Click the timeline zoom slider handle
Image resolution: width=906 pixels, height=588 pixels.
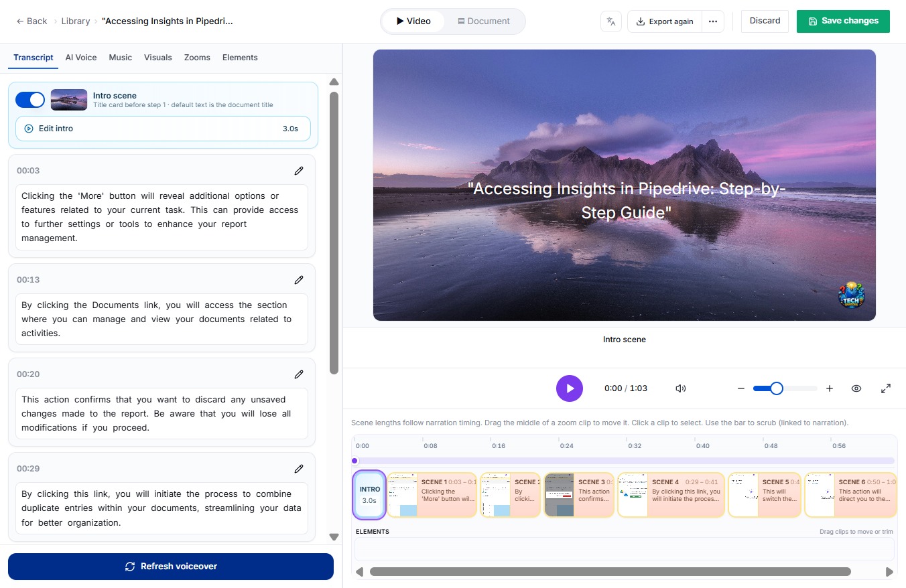point(777,388)
